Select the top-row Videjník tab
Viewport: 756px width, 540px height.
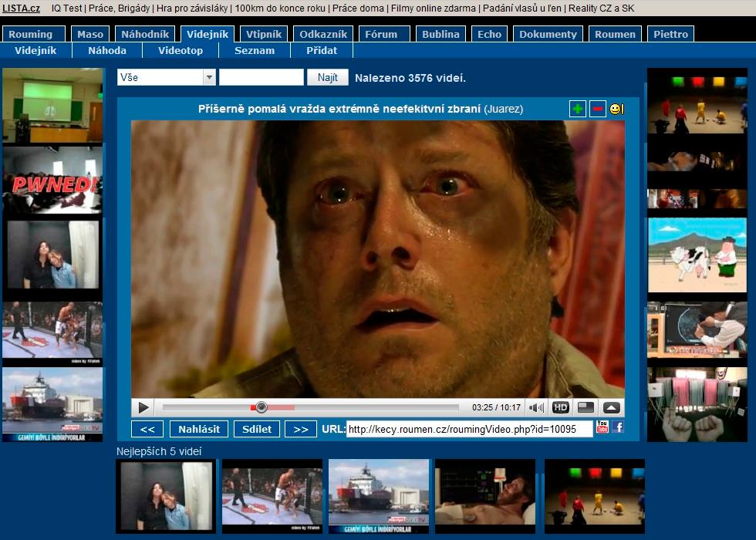pos(208,34)
